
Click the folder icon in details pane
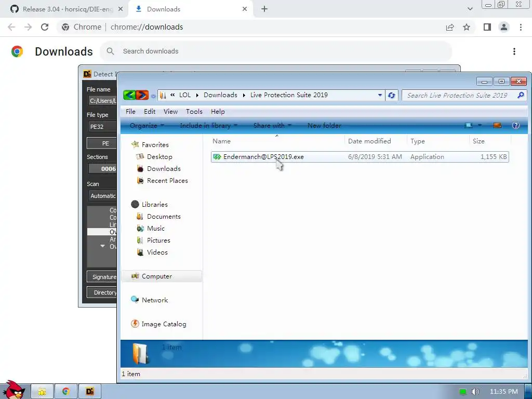click(x=140, y=354)
